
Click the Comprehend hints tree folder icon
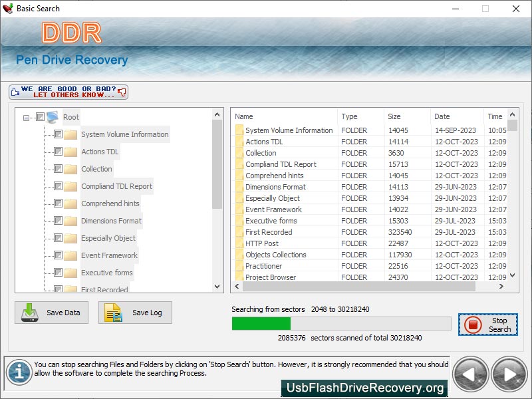click(70, 203)
